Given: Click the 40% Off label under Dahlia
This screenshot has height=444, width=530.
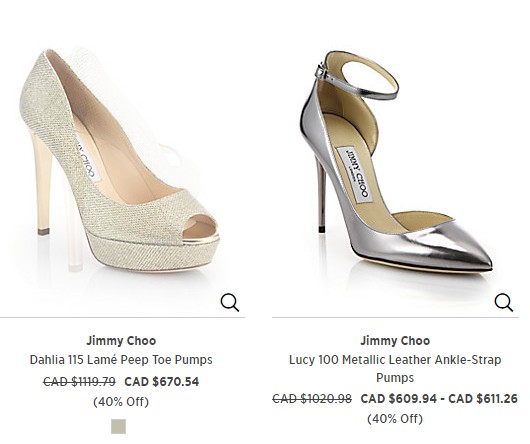Looking at the screenshot, I should [121, 402].
